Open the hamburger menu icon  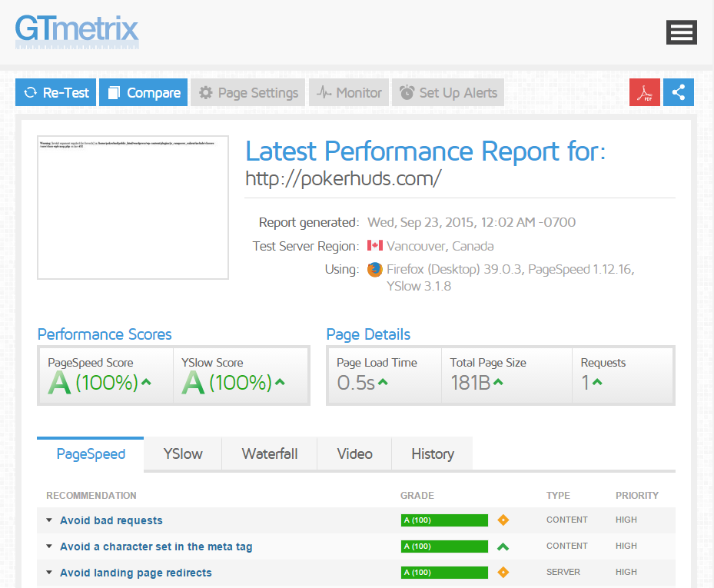pos(681,32)
